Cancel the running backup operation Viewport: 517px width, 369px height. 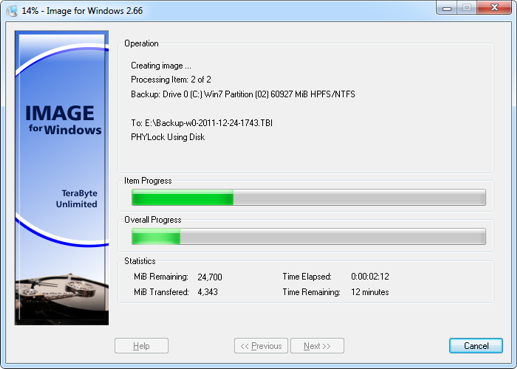(x=476, y=346)
